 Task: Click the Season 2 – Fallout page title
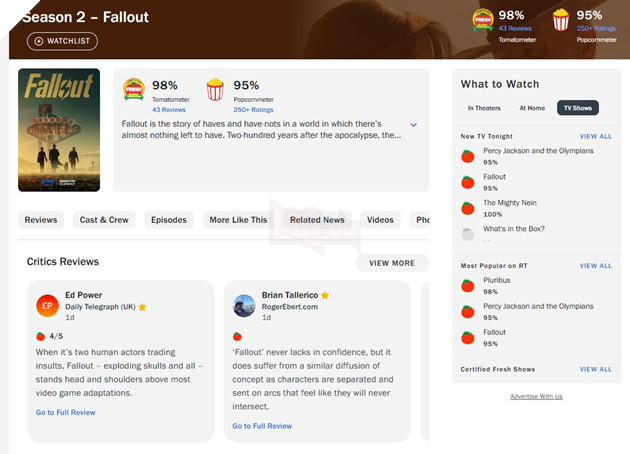tap(85, 17)
